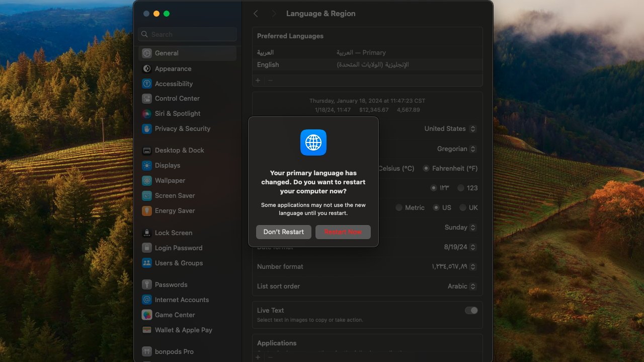The height and width of the screenshot is (362, 644).
Task: Open Siri & Spotlight icon
Action: (147, 114)
